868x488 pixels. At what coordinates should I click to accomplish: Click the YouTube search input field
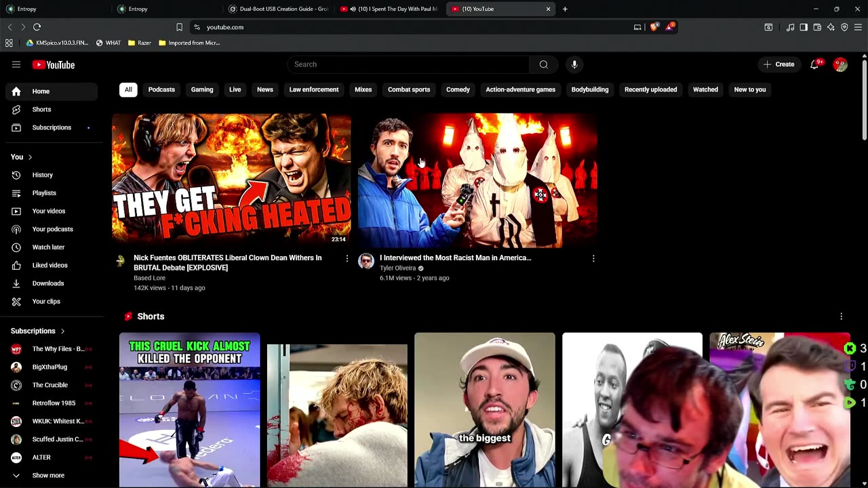[x=408, y=64]
